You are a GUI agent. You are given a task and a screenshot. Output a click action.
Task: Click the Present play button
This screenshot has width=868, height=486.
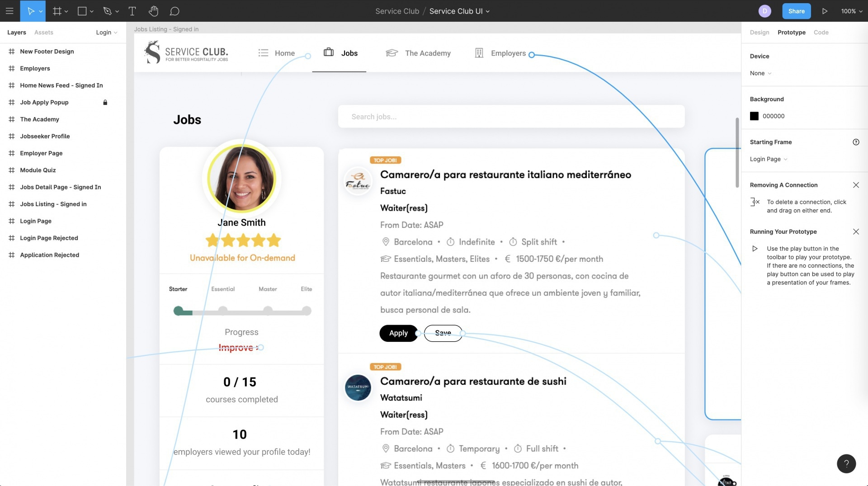point(825,11)
